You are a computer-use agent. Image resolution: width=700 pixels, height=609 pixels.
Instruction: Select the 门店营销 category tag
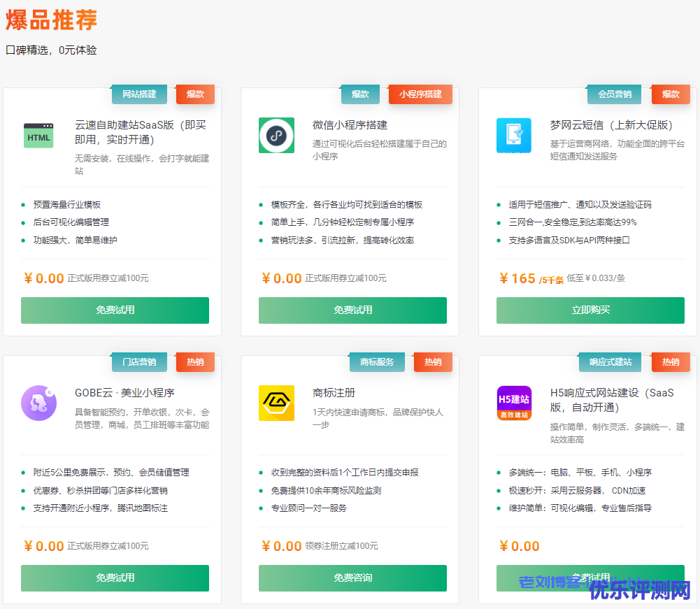click(x=139, y=362)
